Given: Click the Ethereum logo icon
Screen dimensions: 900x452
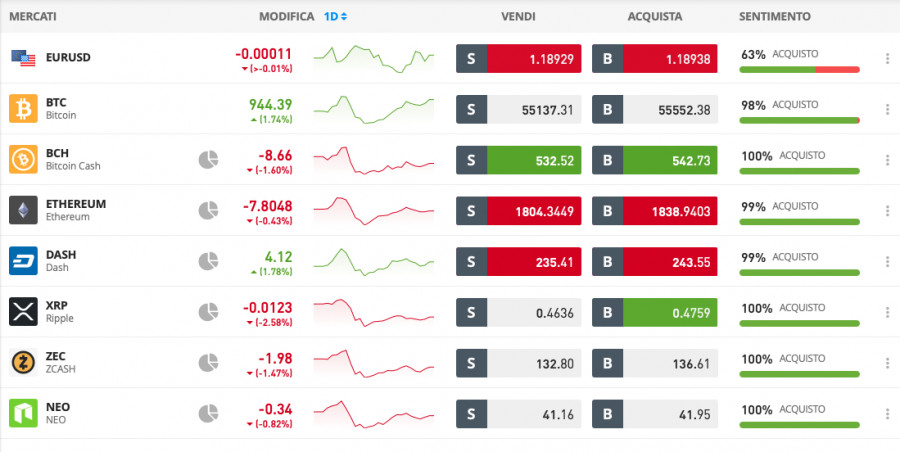Looking at the screenshot, I should 23,210.
